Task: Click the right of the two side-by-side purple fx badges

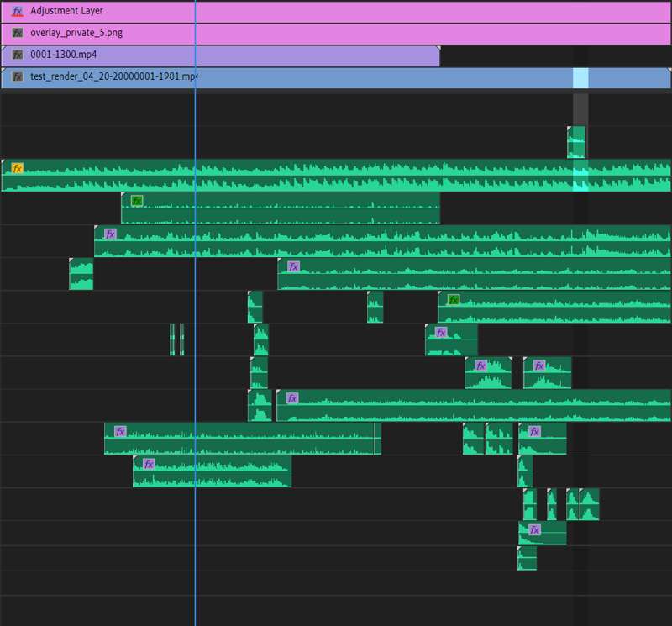Action: 539,366
